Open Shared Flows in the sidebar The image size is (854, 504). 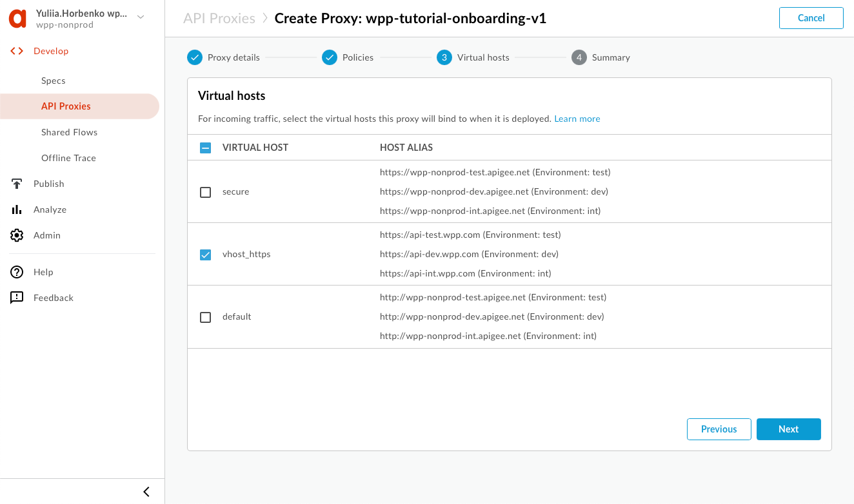(x=69, y=132)
